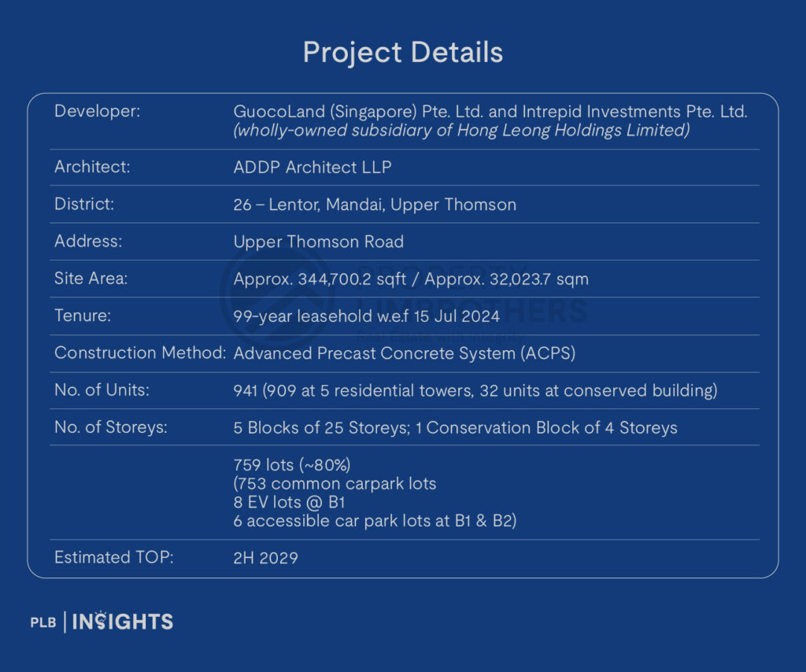The height and width of the screenshot is (672, 806).
Task: Select the 'Estimated TOP:' label
Action: (x=114, y=557)
